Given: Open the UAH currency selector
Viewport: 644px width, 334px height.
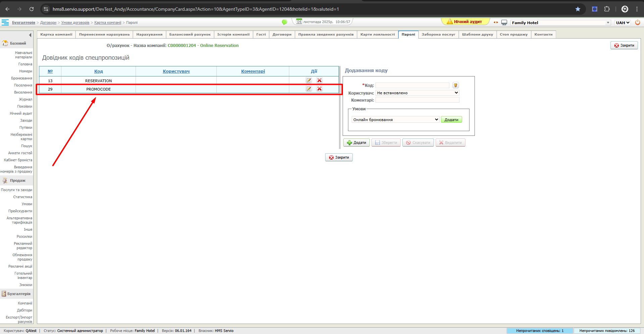Looking at the screenshot, I should tap(623, 22).
